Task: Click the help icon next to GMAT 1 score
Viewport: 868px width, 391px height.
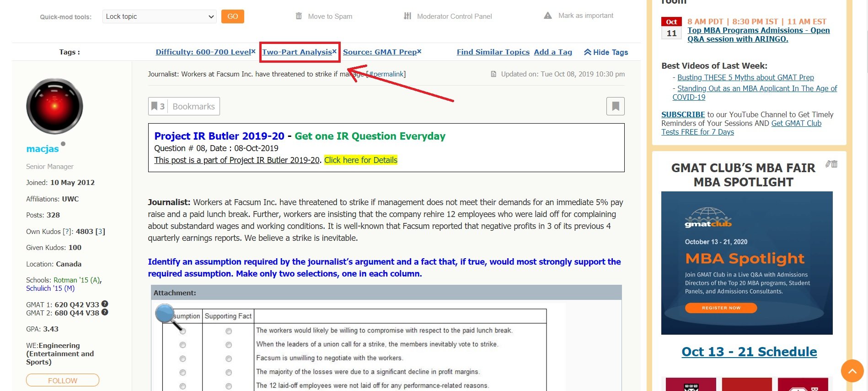Action: tap(105, 304)
